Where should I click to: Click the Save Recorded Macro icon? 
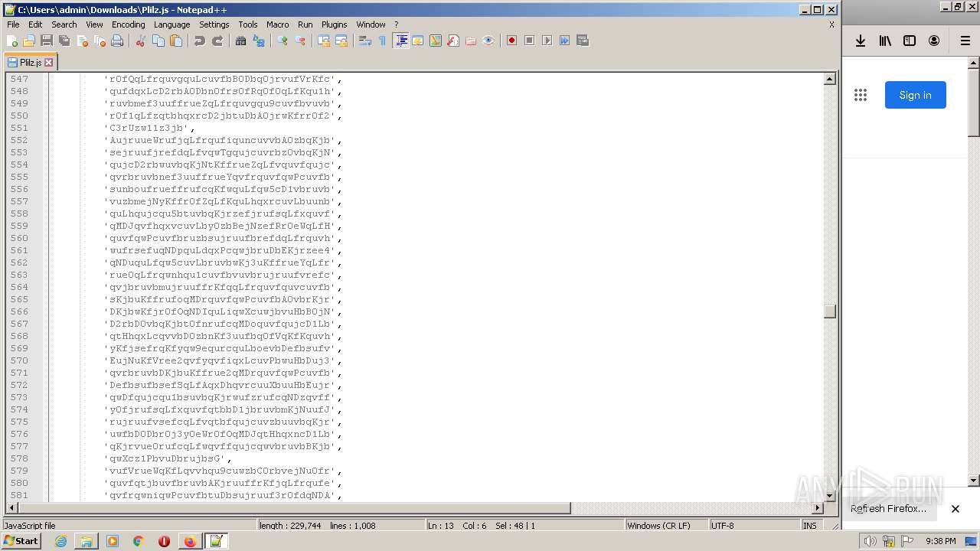click(583, 41)
